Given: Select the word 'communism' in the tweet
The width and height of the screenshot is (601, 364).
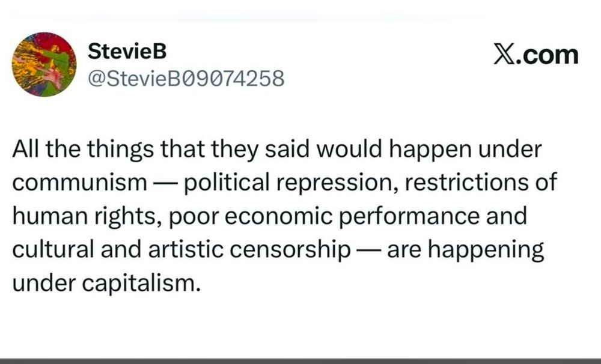Looking at the screenshot, I should click(x=80, y=183).
